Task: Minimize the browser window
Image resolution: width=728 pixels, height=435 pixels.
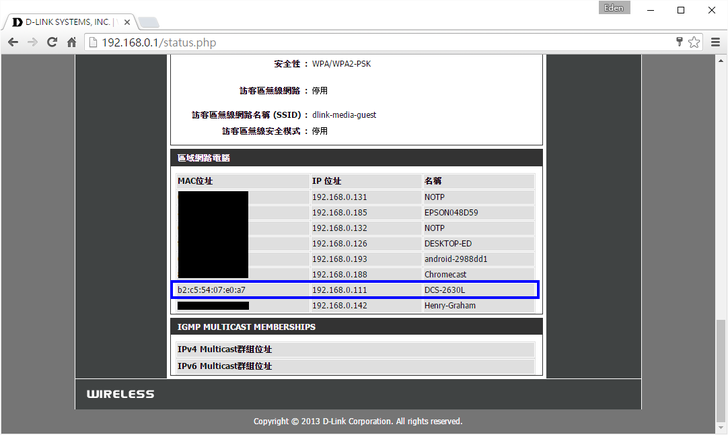Action: (x=650, y=10)
